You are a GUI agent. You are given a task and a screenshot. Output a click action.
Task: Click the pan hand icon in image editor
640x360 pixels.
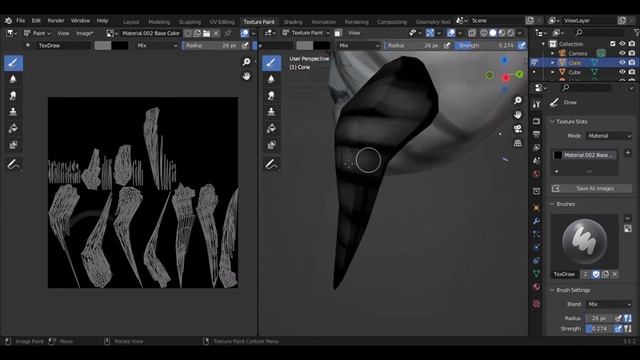click(x=247, y=76)
